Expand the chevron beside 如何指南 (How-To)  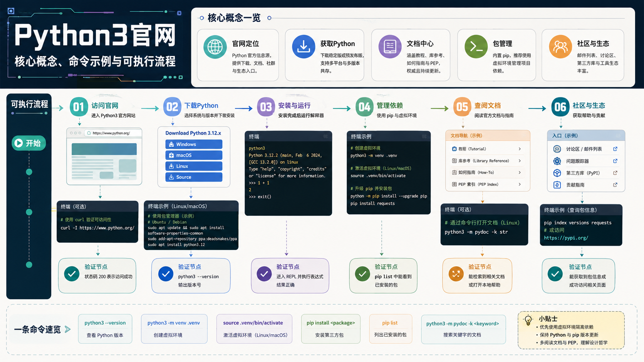[520, 172]
